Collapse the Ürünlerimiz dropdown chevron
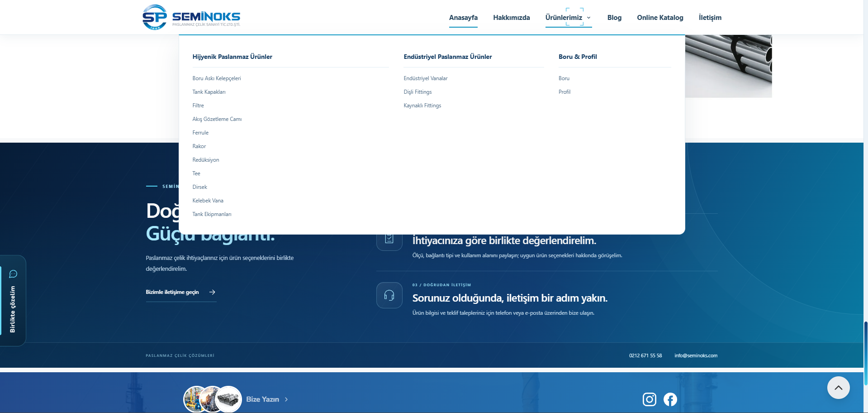Screen dimensions: 868x413 pyautogui.click(x=588, y=18)
